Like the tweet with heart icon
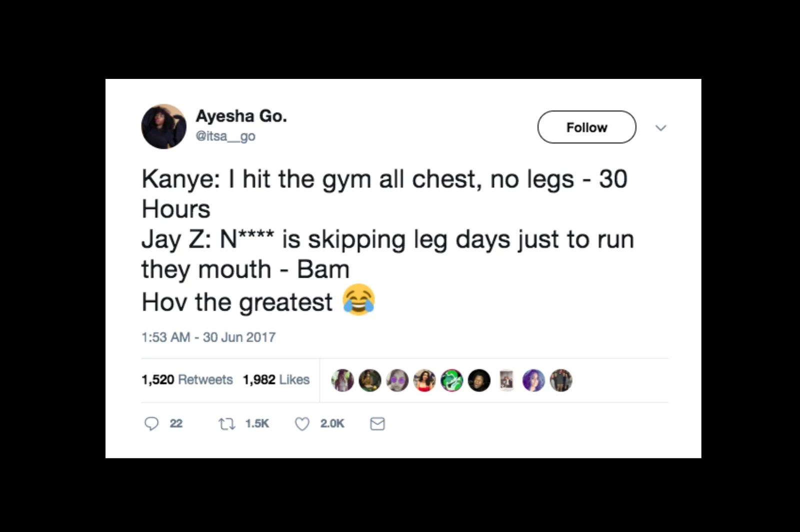The image size is (800, 532). (x=302, y=424)
